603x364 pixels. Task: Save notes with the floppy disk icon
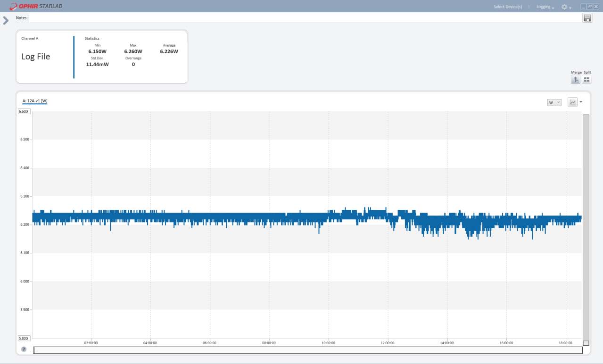pos(587,18)
